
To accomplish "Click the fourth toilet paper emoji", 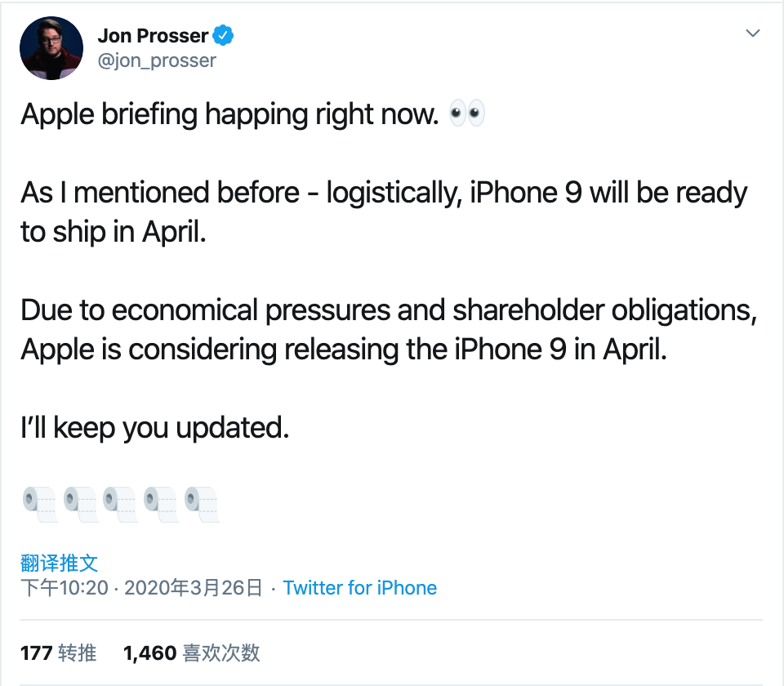I will coord(159,502).
